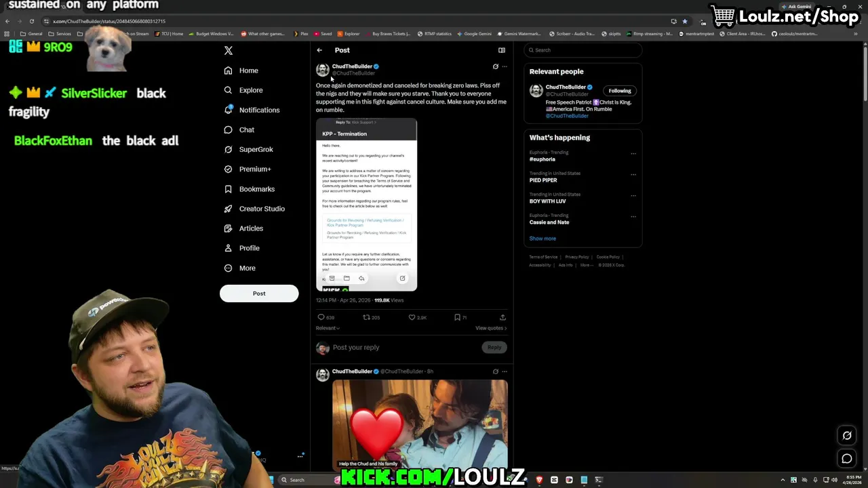Expand the More menu in sidebar
Image resolution: width=868 pixels, height=488 pixels.
point(239,268)
